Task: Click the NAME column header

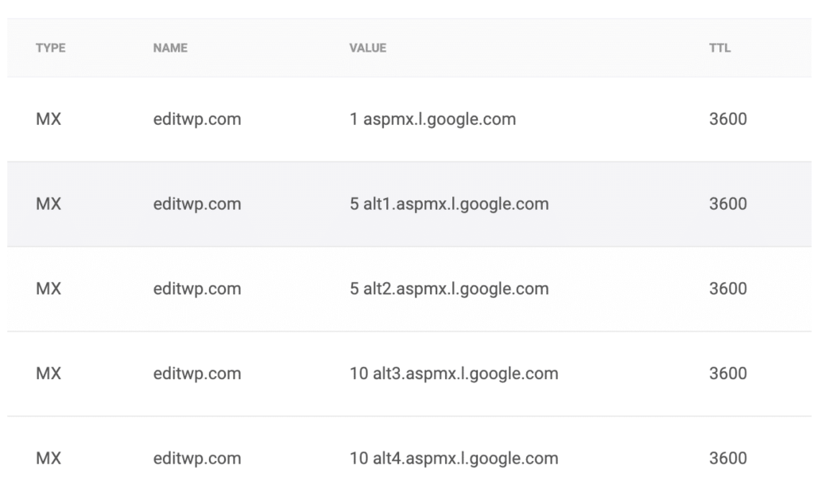Action: (x=170, y=48)
